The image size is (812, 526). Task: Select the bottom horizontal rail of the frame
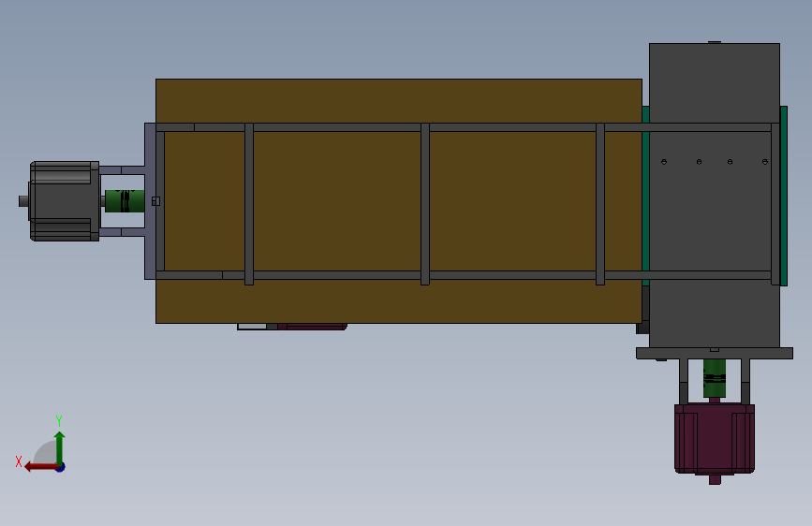pos(464,275)
